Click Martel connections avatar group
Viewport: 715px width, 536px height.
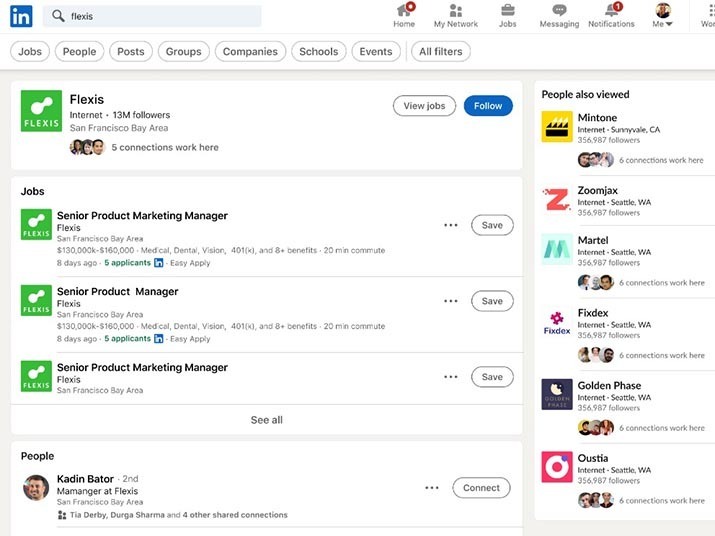coord(596,283)
